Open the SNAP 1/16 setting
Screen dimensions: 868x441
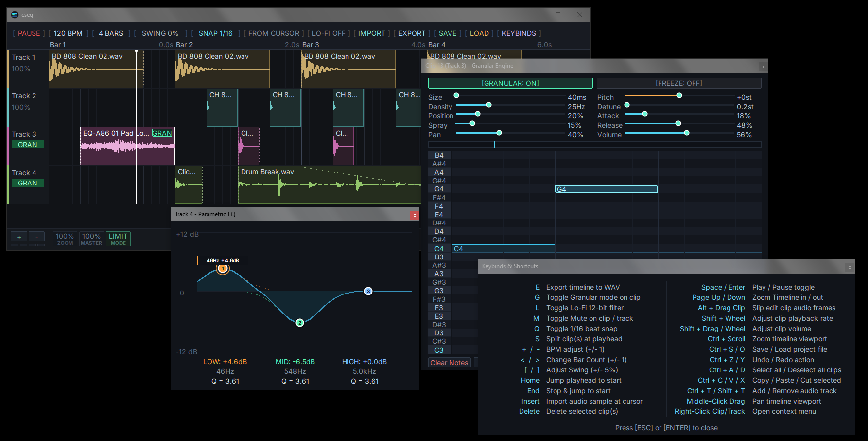pos(215,33)
